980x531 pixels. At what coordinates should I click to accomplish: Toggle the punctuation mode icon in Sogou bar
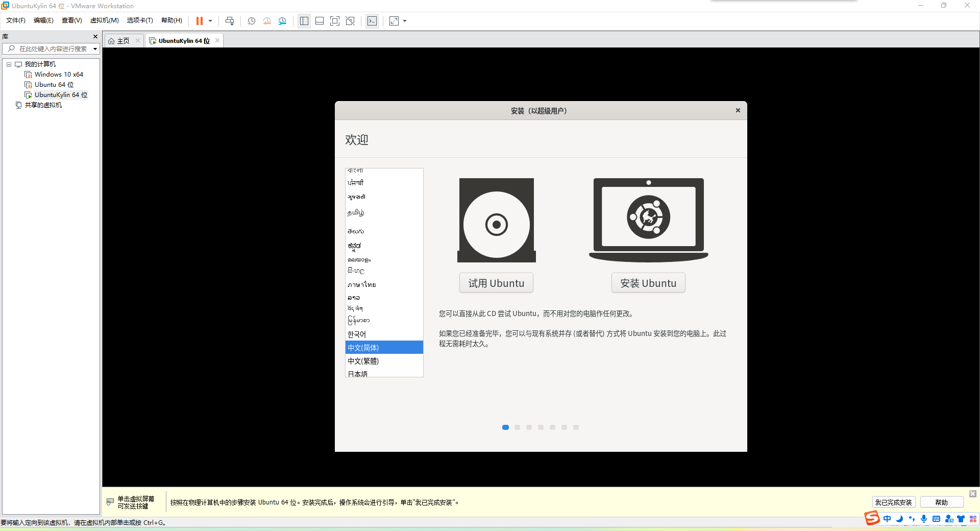coord(912,519)
